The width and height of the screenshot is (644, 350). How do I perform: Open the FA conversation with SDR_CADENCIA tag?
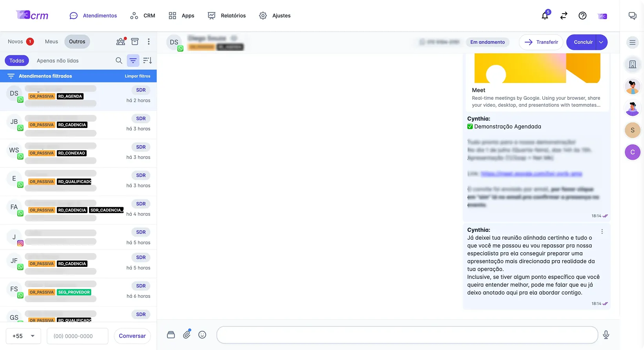[78, 210]
